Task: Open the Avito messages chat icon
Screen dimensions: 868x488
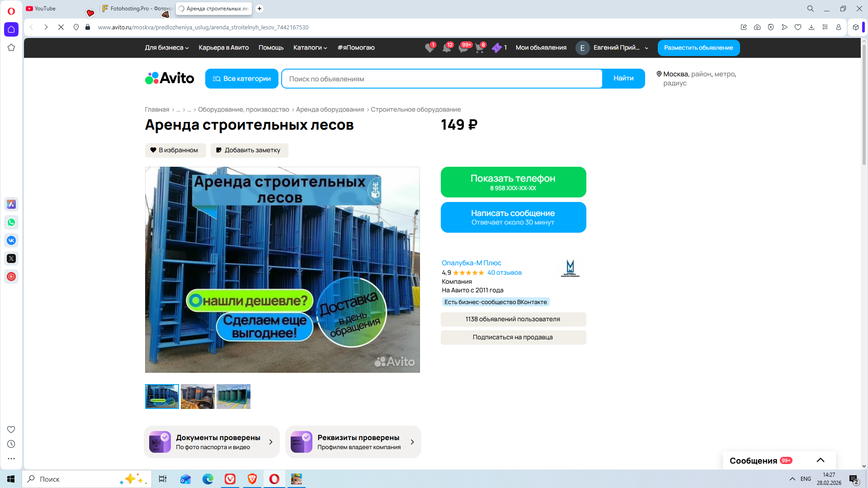Action: point(463,48)
